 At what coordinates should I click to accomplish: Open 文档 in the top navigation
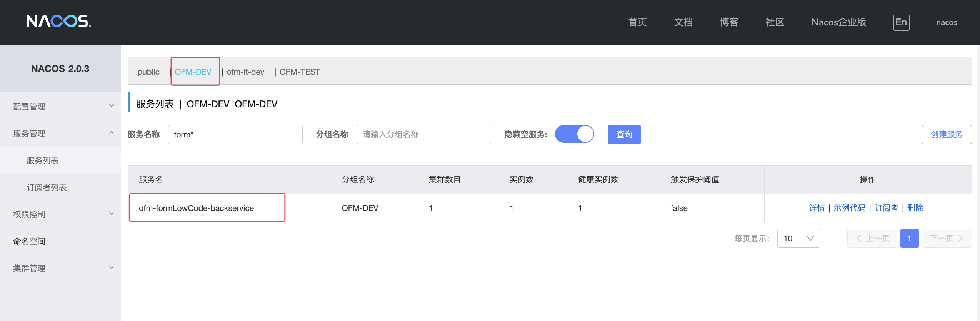pyautogui.click(x=683, y=22)
